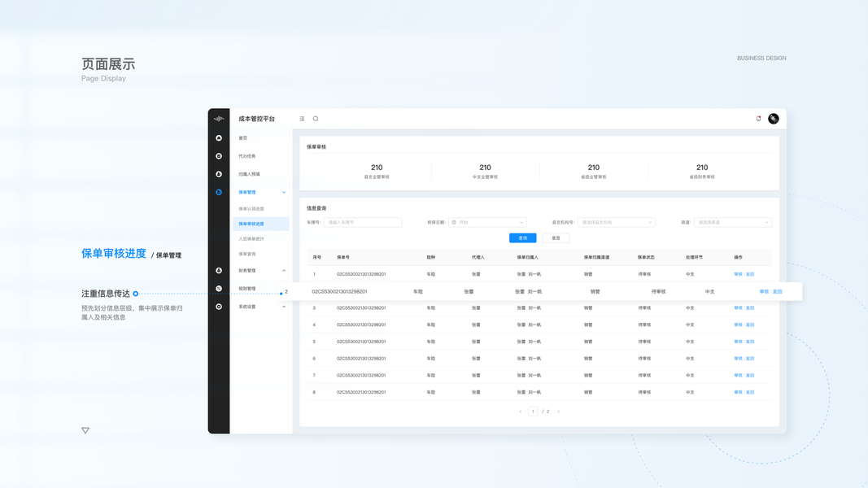
Task: Click 审核 link in row 1
Action: coord(738,274)
